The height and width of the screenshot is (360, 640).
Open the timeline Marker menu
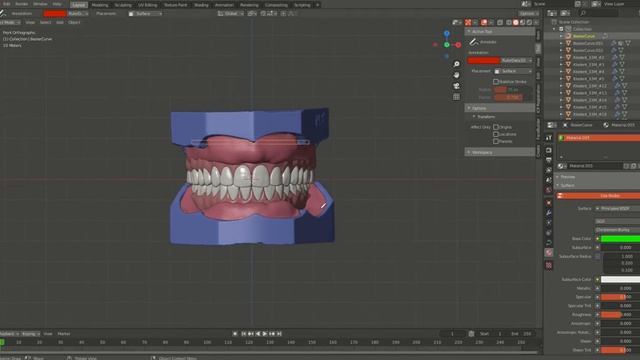(x=64, y=334)
